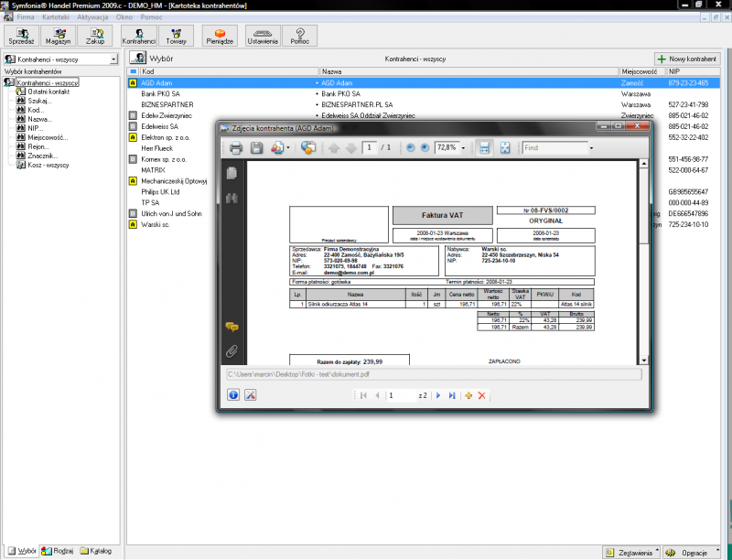Viewport: 732px width, 560px height.
Task: Print the PDF document
Action: click(236, 148)
